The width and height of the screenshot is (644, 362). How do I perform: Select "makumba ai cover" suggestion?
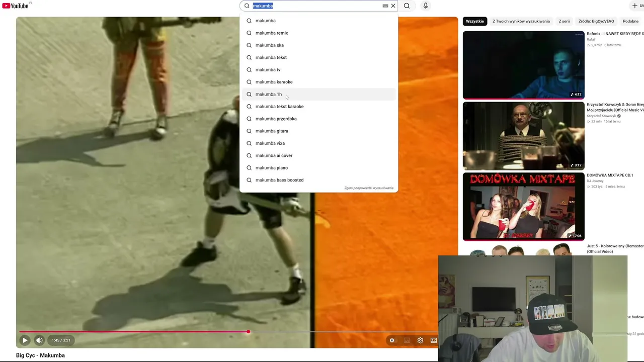(x=318, y=155)
